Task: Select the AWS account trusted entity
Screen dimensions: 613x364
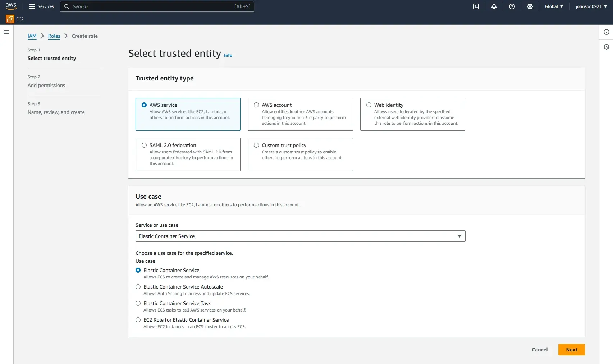Action: click(x=256, y=105)
